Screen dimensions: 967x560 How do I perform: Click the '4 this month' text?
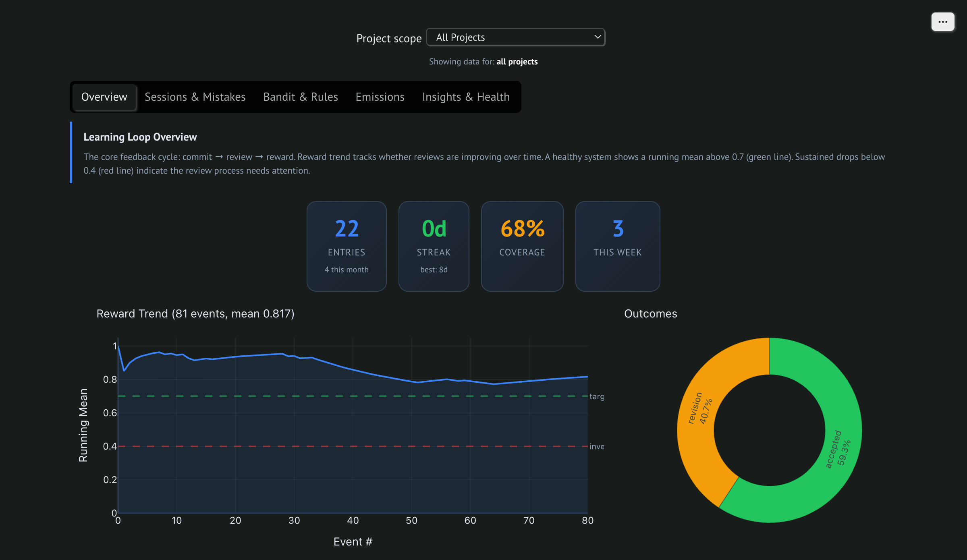point(347,270)
